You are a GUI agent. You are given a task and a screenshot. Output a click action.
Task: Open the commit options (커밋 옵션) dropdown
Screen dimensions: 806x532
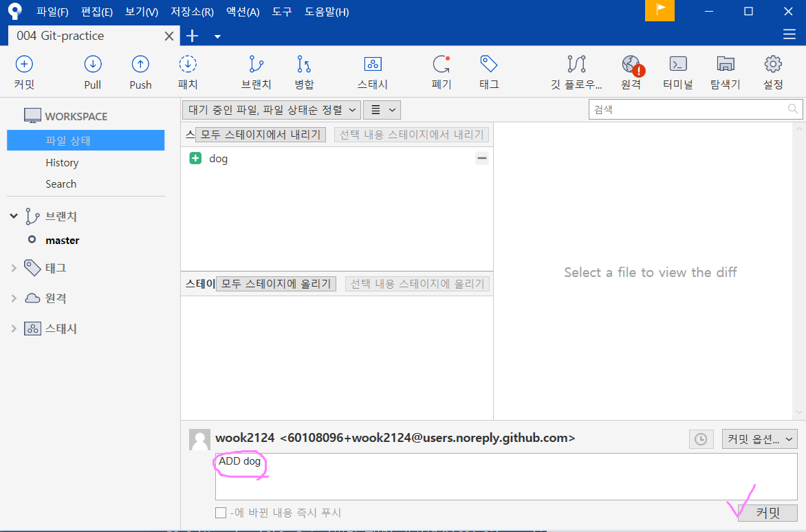tap(760, 439)
